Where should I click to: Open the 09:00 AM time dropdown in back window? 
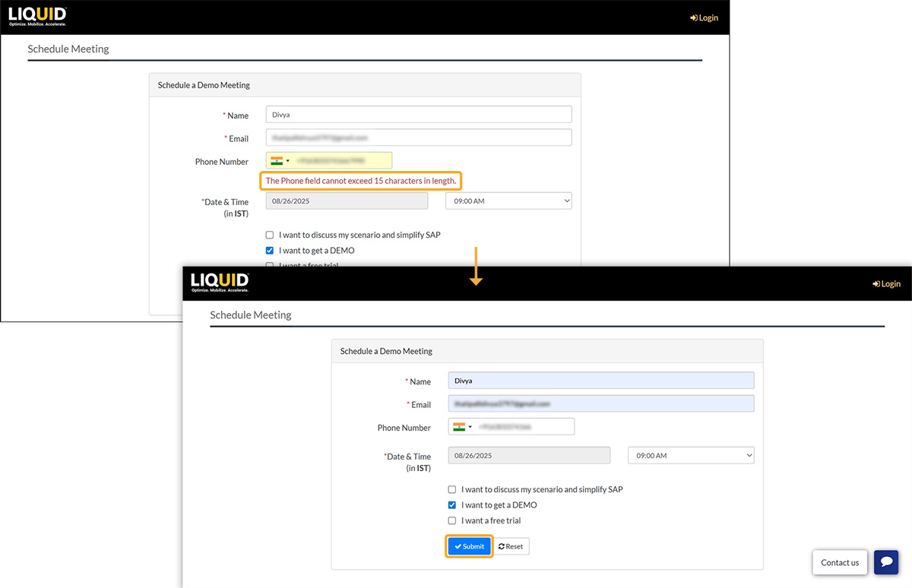[x=508, y=201]
